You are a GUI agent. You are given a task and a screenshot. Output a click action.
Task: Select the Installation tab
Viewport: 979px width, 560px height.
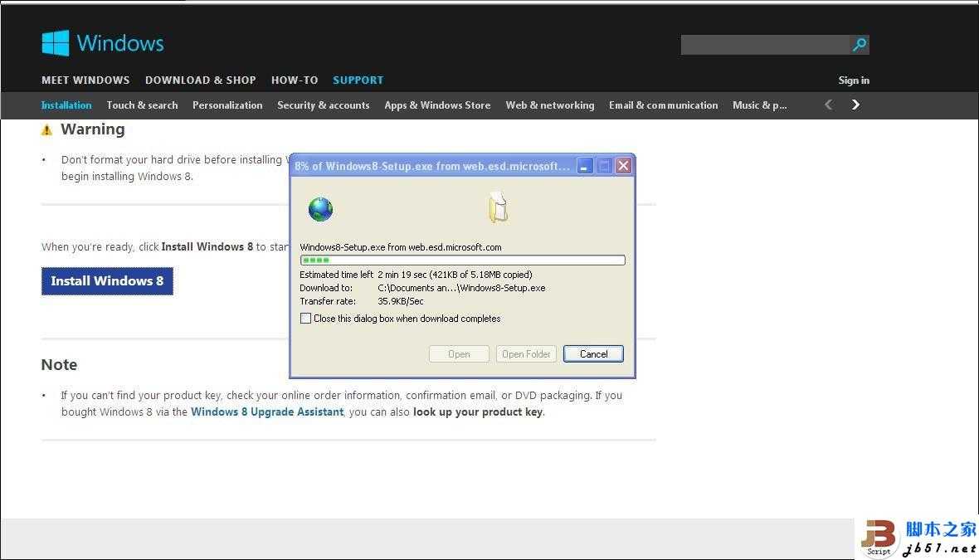click(66, 105)
